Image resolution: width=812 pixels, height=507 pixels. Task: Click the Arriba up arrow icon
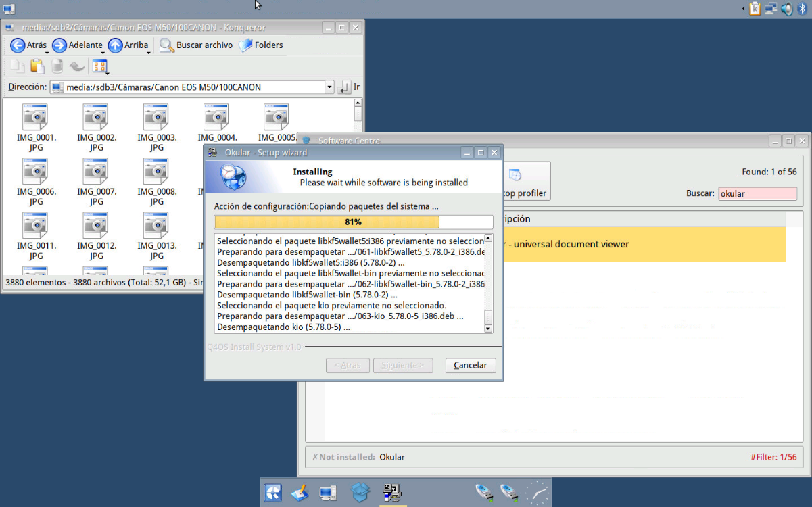[x=115, y=45]
